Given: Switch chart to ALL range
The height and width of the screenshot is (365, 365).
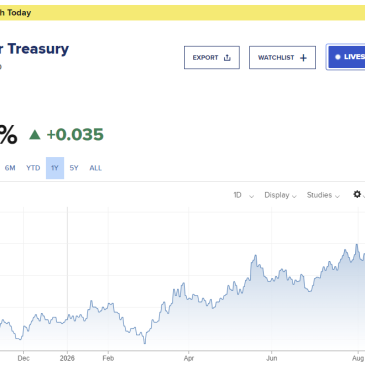Looking at the screenshot, I should coord(95,168).
